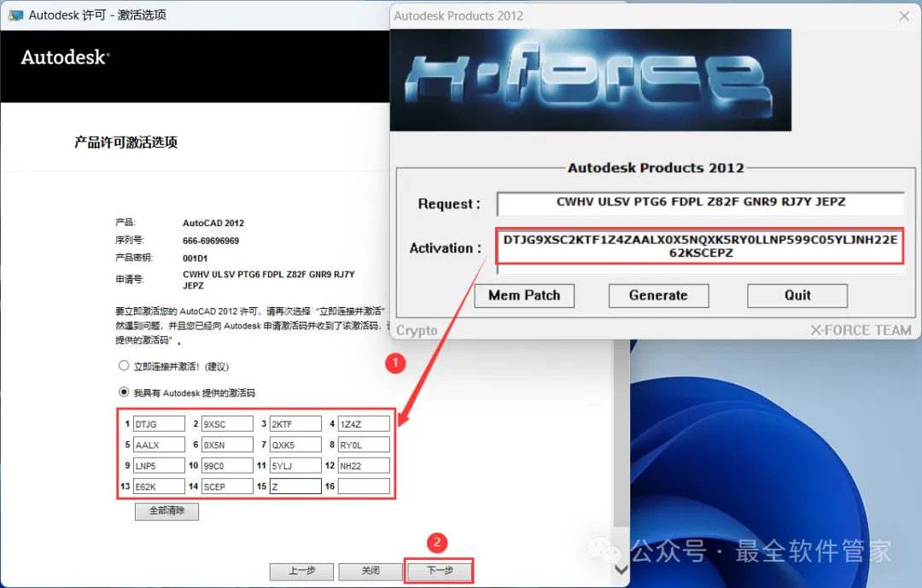Select 我具有 Autodesk 提供的激活码 radio option
The height and width of the screenshot is (588, 922).
(x=124, y=393)
